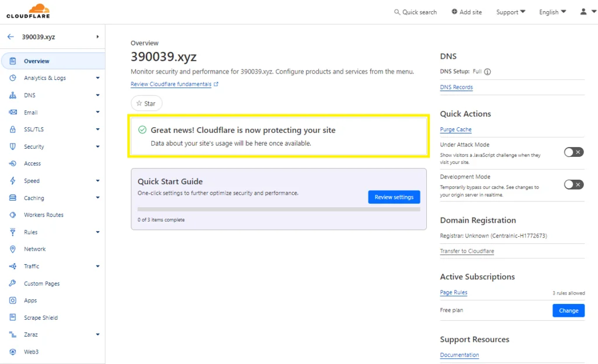Enable Under Attack Mode toggle

point(573,152)
